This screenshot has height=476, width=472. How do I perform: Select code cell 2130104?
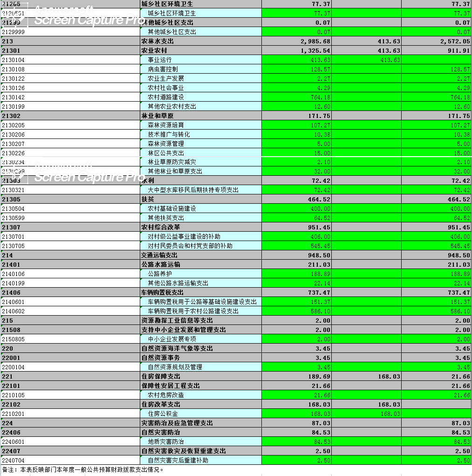(x=70, y=60)
